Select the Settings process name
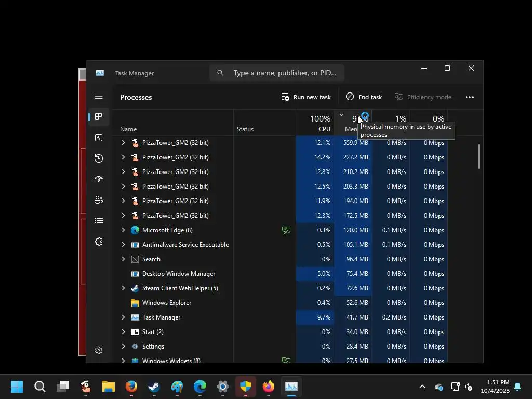The width and height of the screenshot is (532, 399). [153, 347]
